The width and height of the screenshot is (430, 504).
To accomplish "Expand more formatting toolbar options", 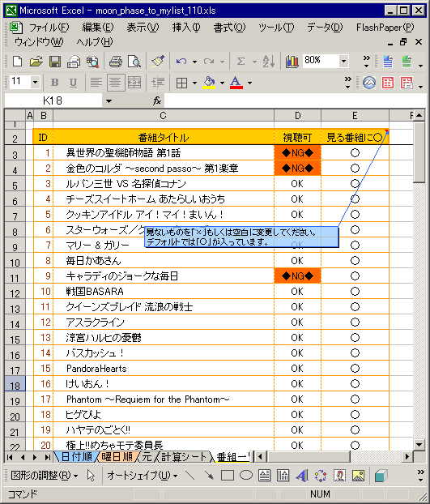I will click(347, 83).
